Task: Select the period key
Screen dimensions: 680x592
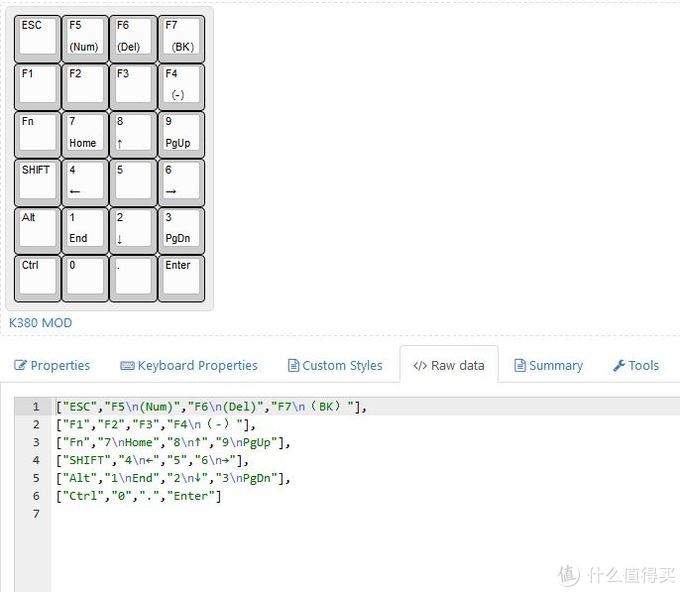Action: click(x=133, y=278)
